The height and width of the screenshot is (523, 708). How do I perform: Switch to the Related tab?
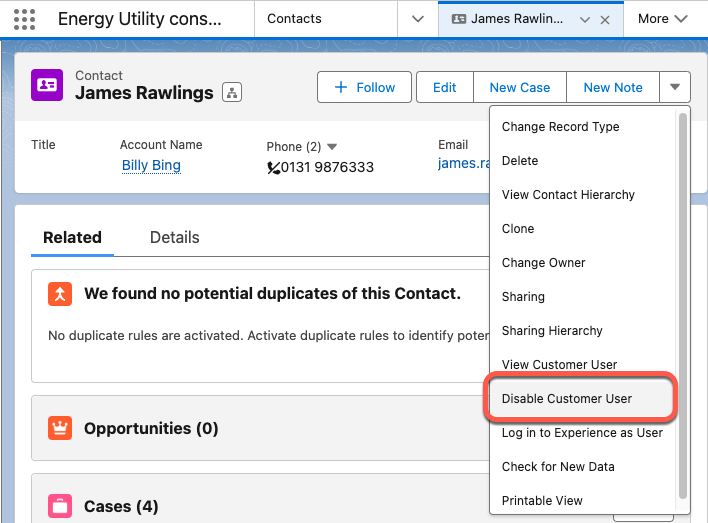coord(72,238)
